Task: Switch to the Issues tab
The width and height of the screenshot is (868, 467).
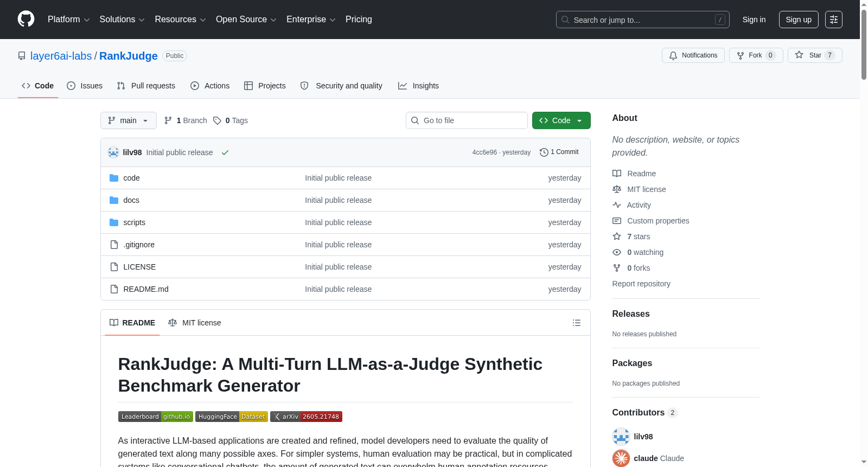Action: pyautogui.click(x=85, y=86)
